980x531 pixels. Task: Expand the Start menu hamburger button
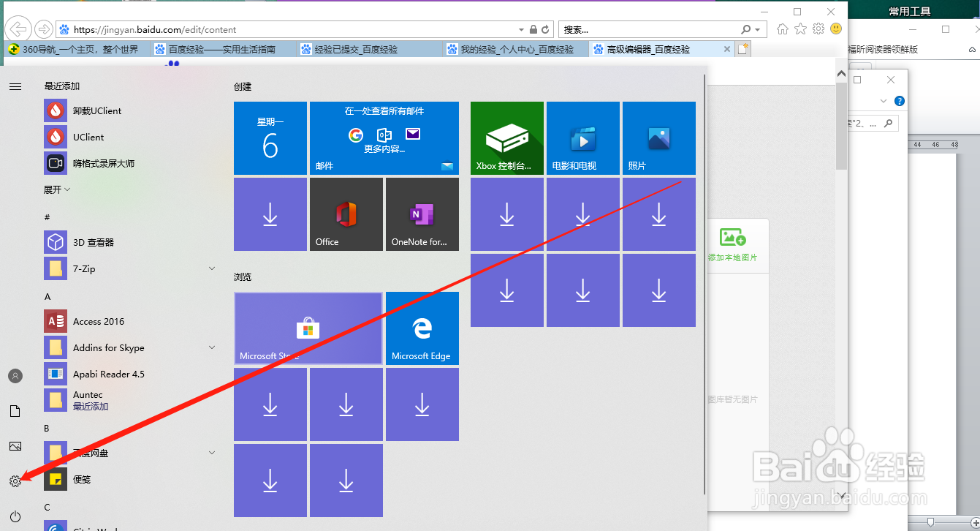pyautogui.click(x=15, y=86)
